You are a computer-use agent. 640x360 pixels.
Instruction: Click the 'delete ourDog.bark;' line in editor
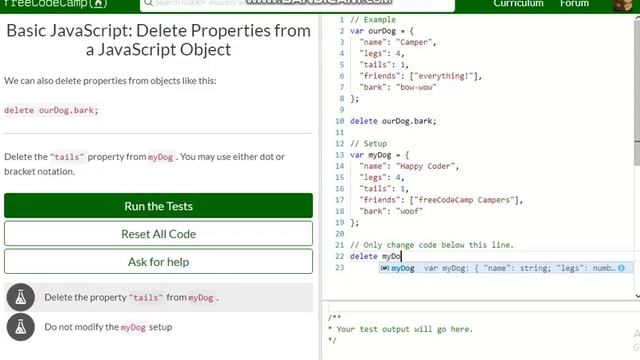(x=393, y=121)
